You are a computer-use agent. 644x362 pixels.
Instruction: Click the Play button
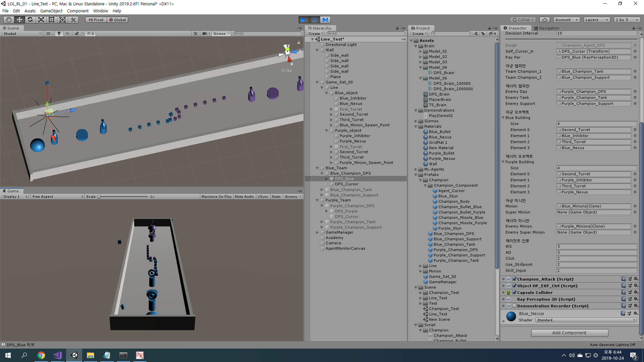pos(304,20)
